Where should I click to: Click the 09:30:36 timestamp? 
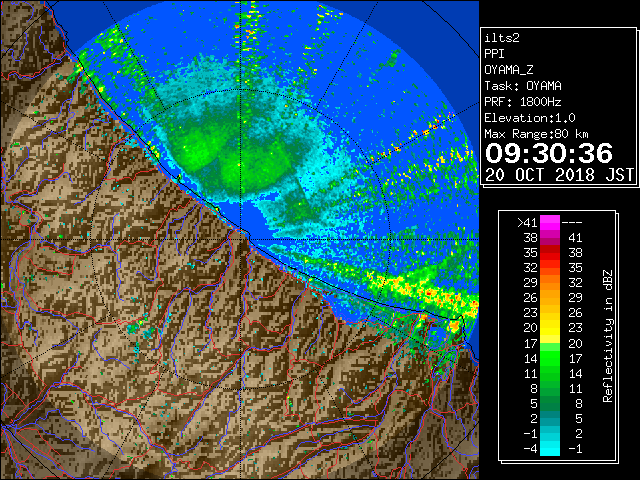(549, 153)
